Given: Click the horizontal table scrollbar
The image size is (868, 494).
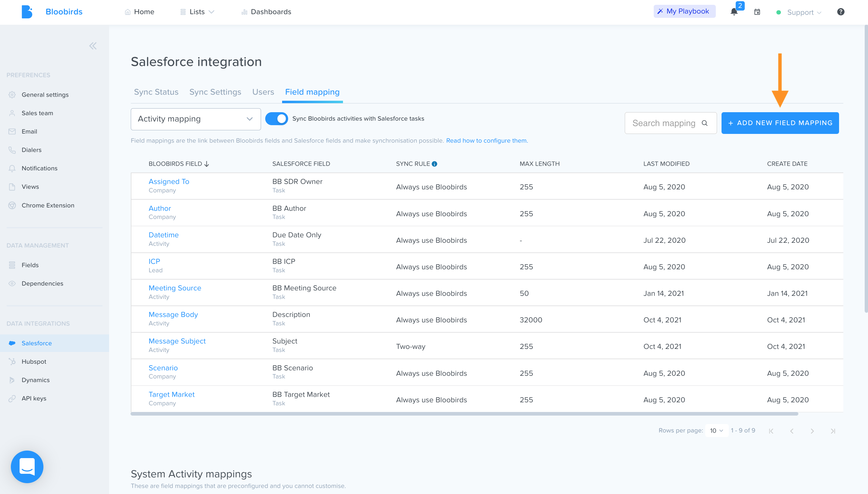Looking at the screenshot, I should click(x=464, y=414).
